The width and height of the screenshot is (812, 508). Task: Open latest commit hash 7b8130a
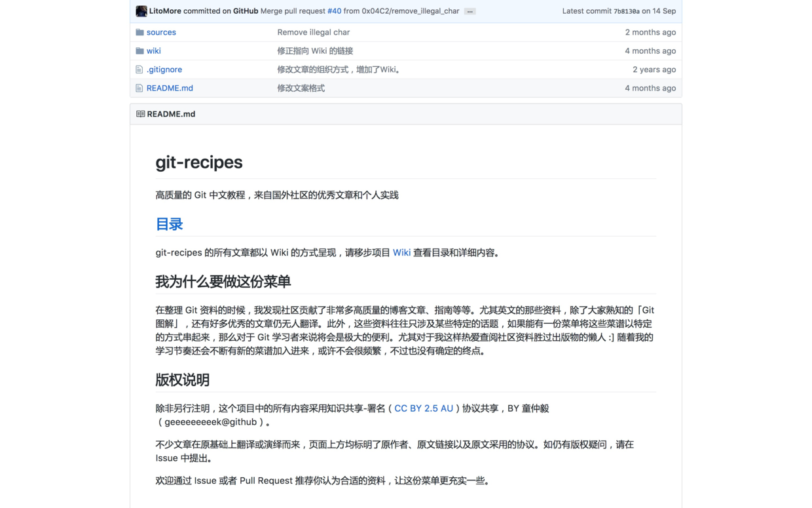626,12
